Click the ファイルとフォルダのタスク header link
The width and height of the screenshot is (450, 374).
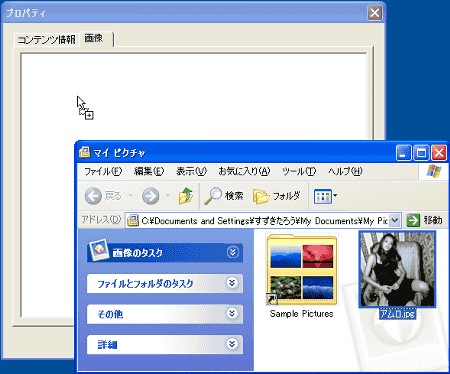click(145, 284)
